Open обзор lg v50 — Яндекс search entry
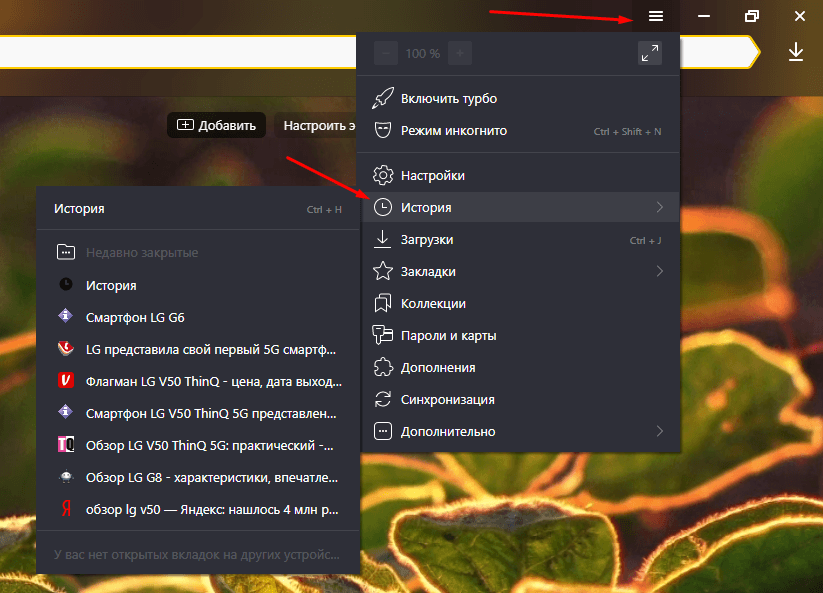Image resolution: width=823 pixels, height=593 pixels. tap(198, 509)
